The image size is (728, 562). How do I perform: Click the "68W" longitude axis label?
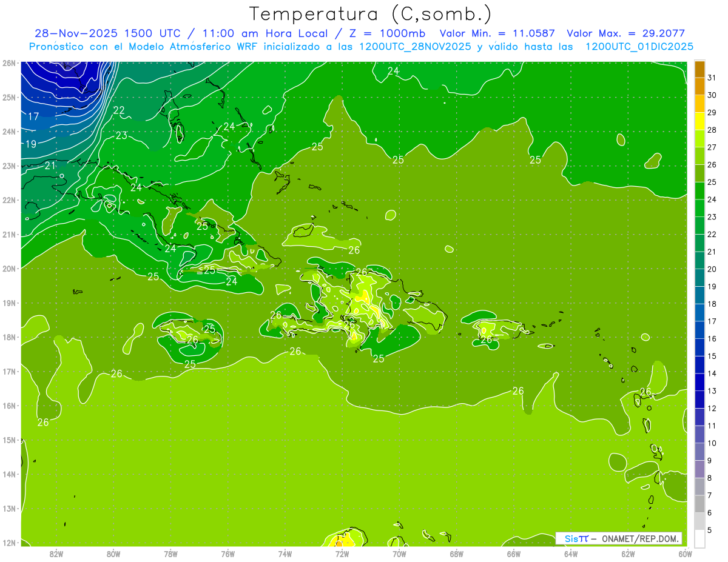[457, 554]
